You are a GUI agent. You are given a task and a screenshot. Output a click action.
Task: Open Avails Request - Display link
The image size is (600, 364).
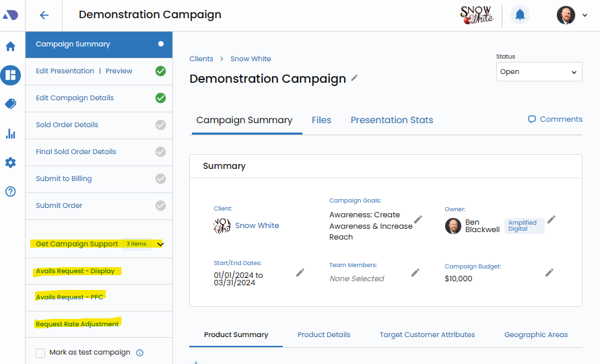click(75, 271)
